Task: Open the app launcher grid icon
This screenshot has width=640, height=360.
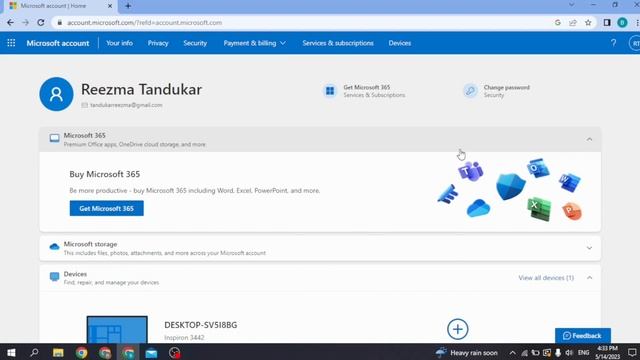Action: click(x=11, y=43)
